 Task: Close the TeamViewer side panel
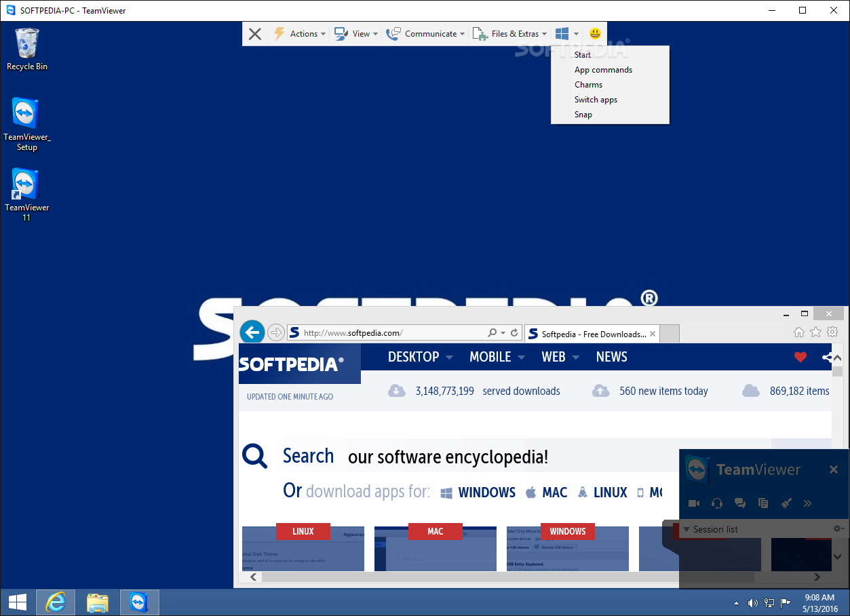tap(834, 469)
